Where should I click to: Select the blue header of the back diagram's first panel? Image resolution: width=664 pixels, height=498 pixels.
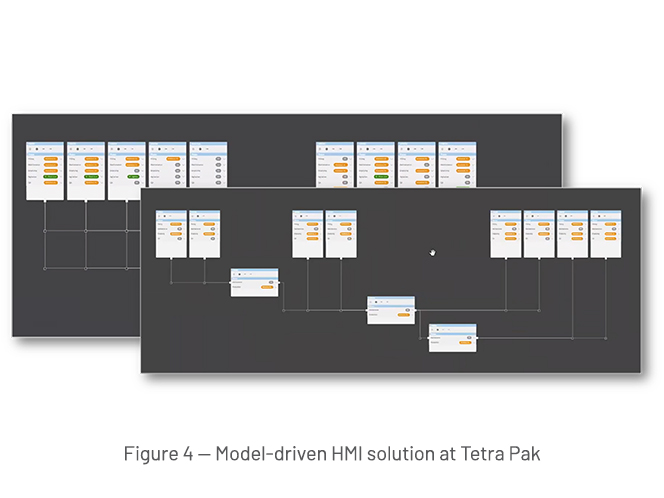point(45,144)
